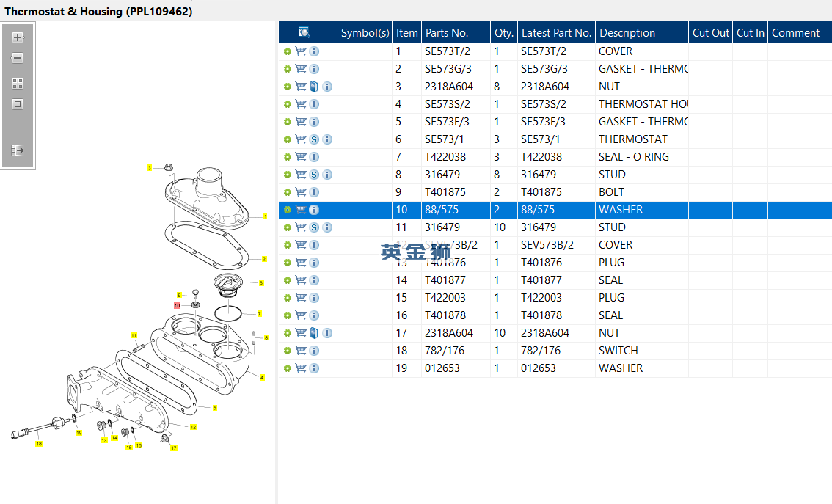
Task: Add COVER SE573T/2 to cart
Action: 301,51
